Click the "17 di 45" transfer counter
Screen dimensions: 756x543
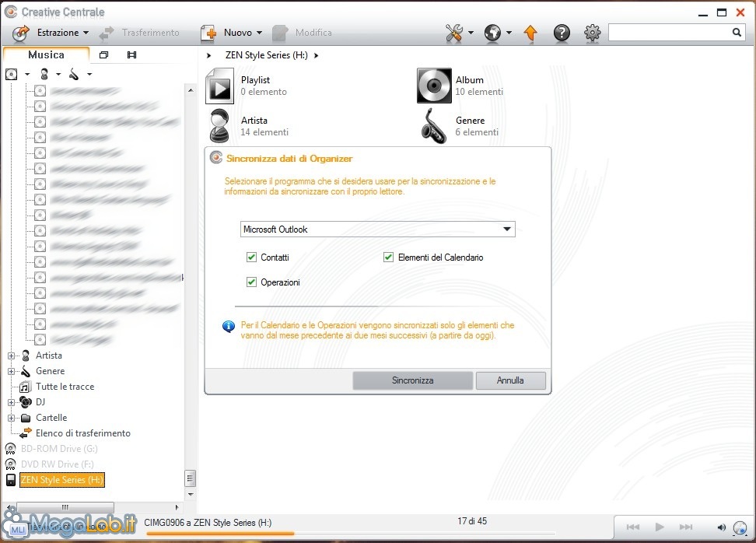point(472,521)
